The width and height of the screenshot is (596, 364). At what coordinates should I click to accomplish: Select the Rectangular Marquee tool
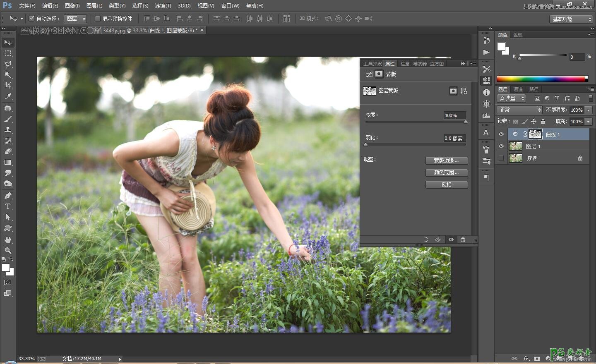[8, 53]
